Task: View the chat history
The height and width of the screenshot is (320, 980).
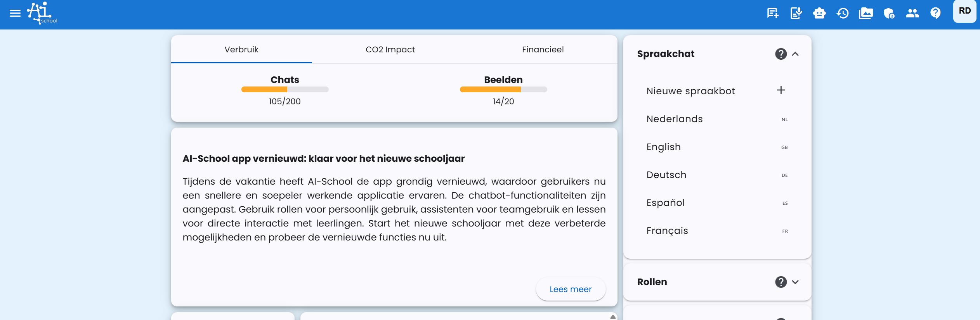Action: pyautogui.click(x=842, y=14)
